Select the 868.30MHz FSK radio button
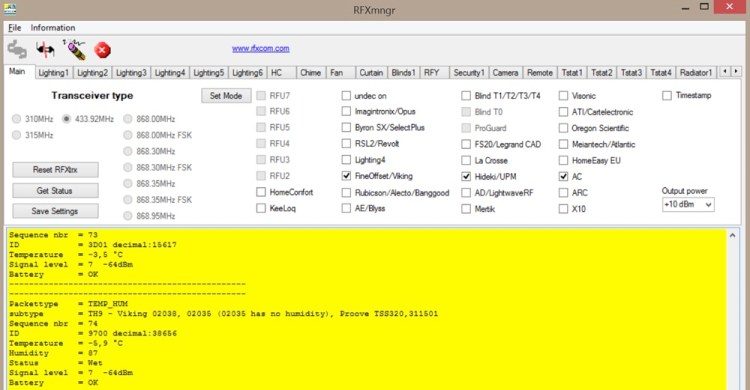750x390 pixels. click(128, 167)
